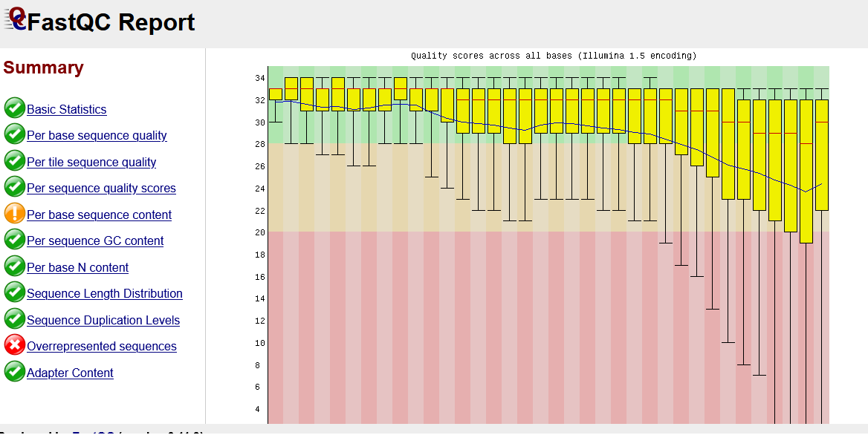This screenshot has width=868, height=435.
Task: Open the Basic Statistics section
Action: point(67,108)
